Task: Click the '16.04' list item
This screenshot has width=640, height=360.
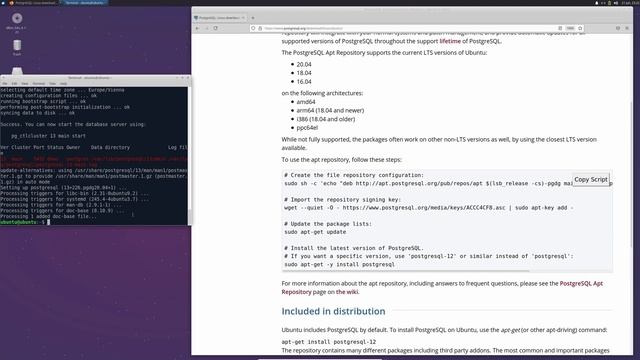Action: coord(304,82)
